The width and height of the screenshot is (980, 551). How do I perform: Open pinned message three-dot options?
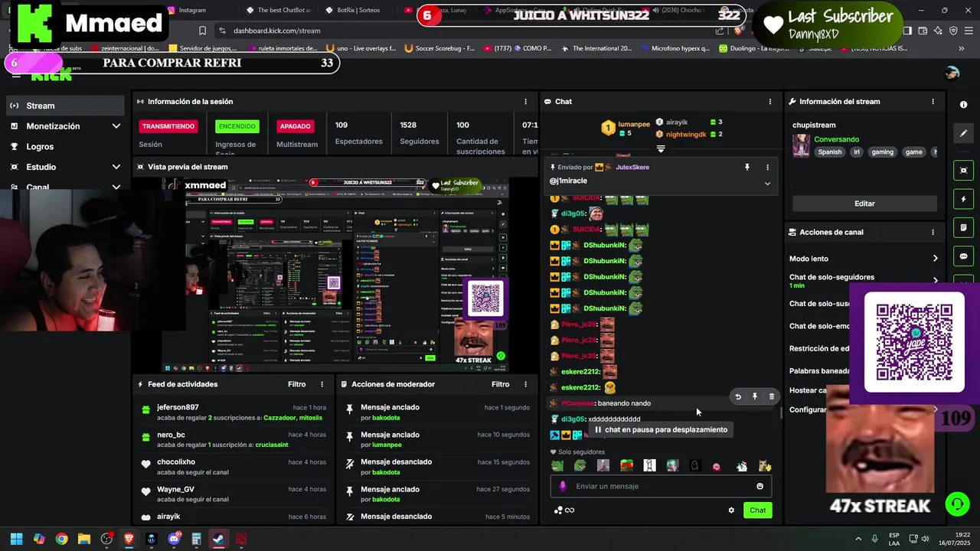[x=767, y=167]
